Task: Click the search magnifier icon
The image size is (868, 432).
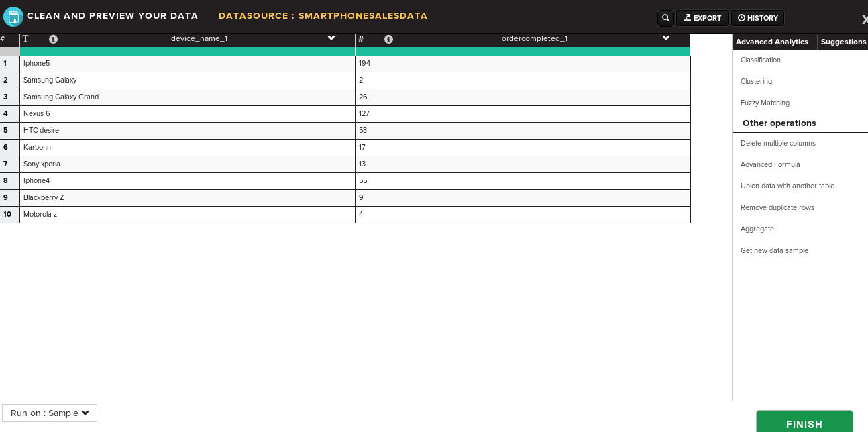Action: tap(665, 18)
